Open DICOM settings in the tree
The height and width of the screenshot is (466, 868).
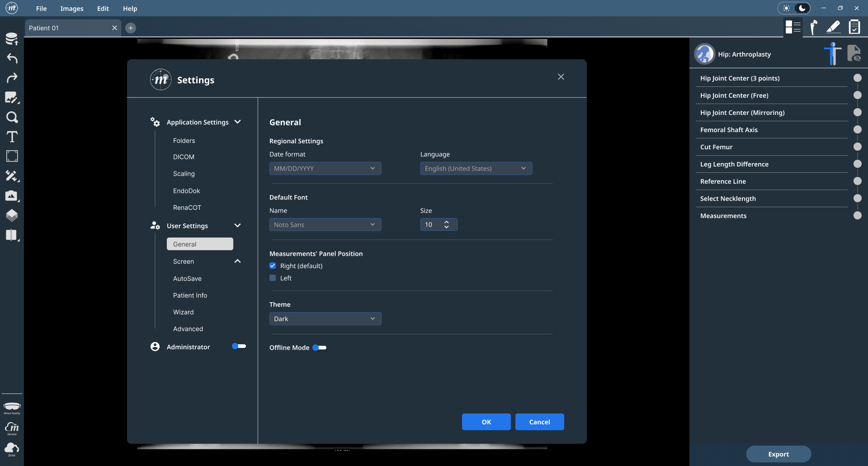pos(184,157)
